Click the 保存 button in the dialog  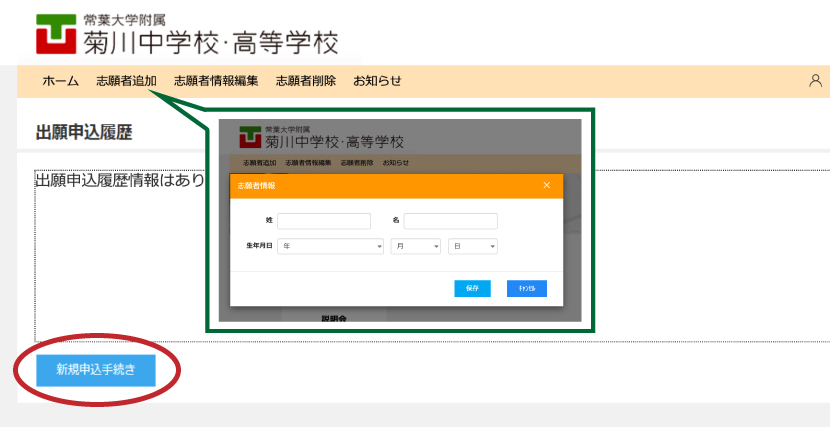[x=472, y=288]
